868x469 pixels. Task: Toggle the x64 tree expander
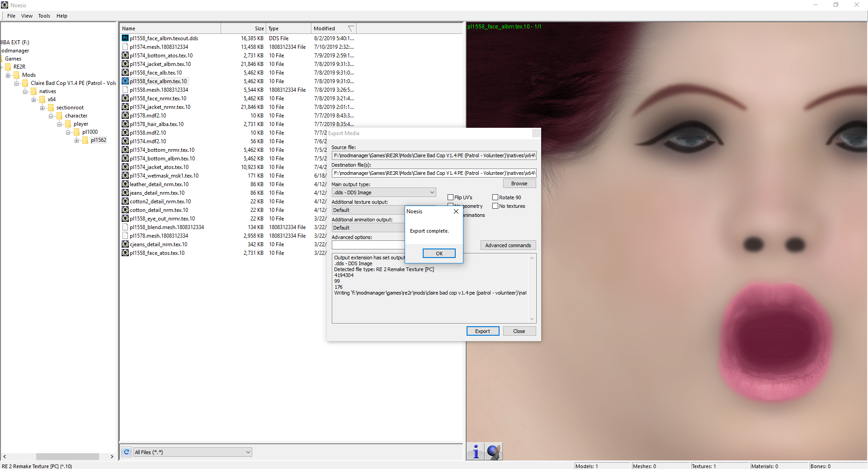(34, 99)
